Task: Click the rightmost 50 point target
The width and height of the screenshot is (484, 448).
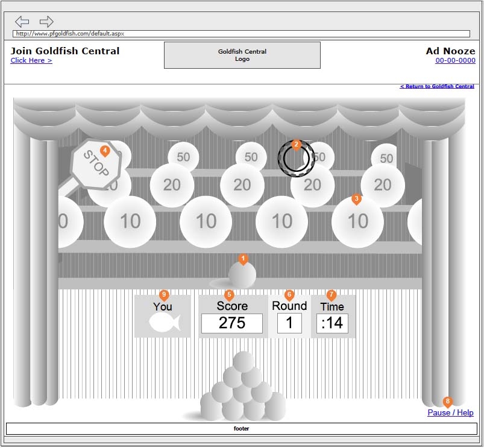Action: click(386, 159)
